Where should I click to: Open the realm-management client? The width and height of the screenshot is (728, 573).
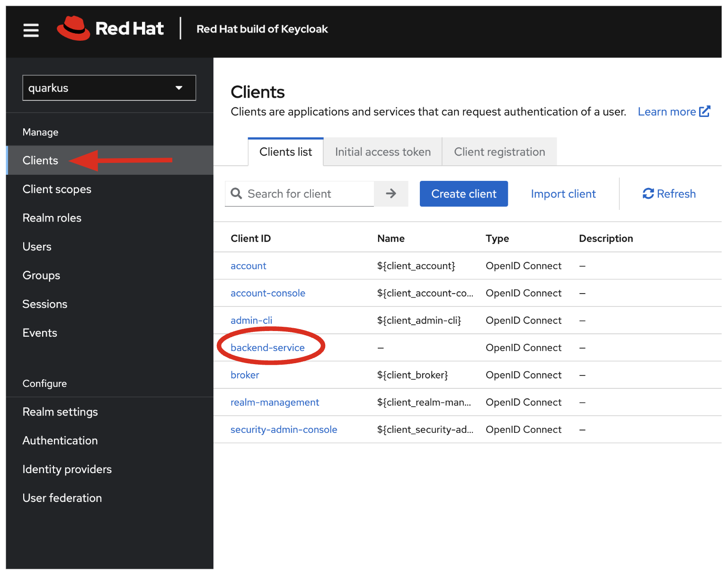coord(275,403)
